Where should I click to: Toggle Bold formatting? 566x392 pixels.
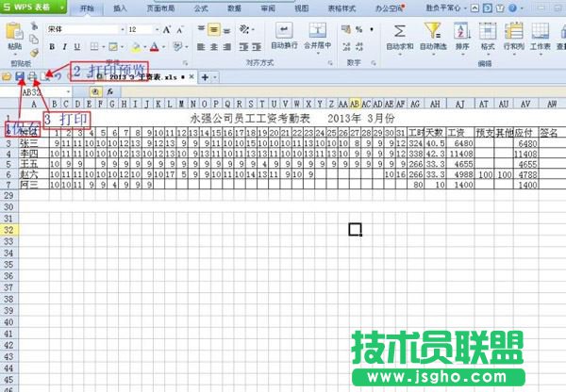52,47
